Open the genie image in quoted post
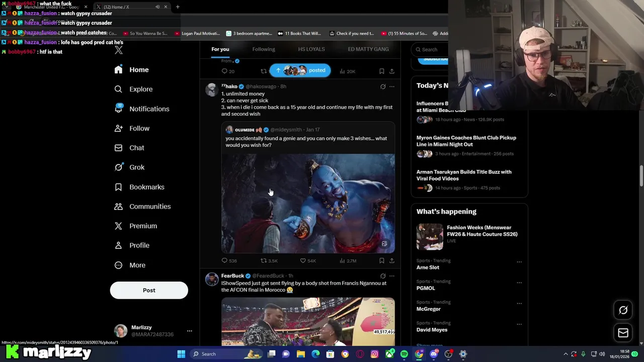 (x=308, y=203)
